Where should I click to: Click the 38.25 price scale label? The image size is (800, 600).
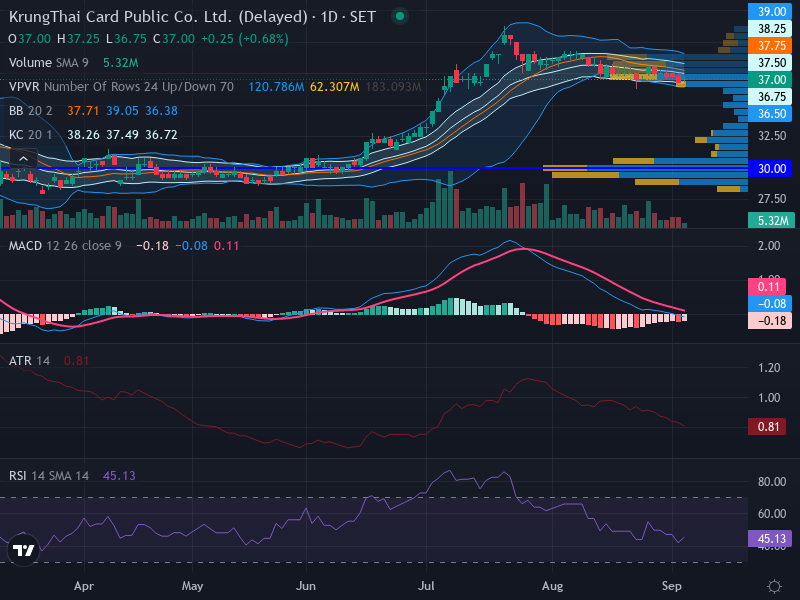tap(770, 28)
